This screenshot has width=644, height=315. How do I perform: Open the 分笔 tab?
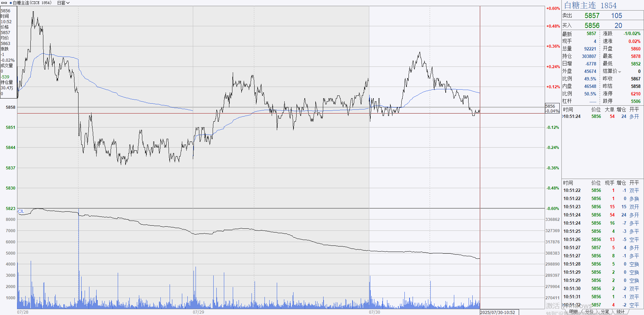click(x=605, y=312)
